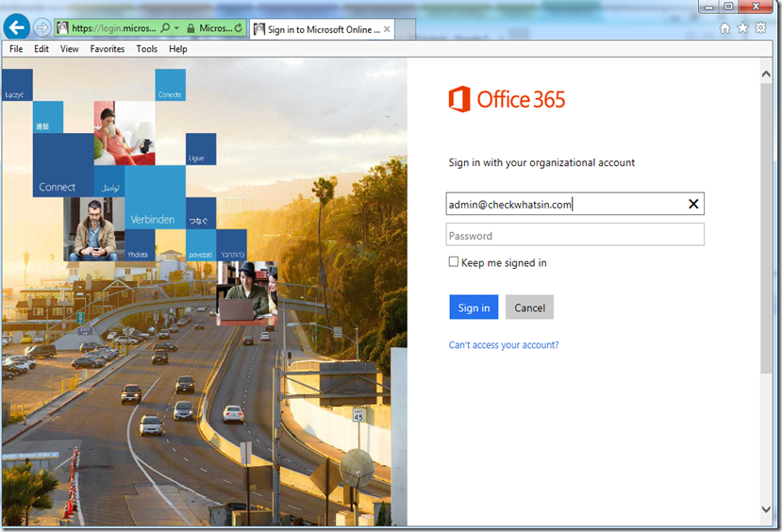The height and width of the screenshot is (532, 782).
Task: Open the Favorites menu
Action: tap(108, 49)
